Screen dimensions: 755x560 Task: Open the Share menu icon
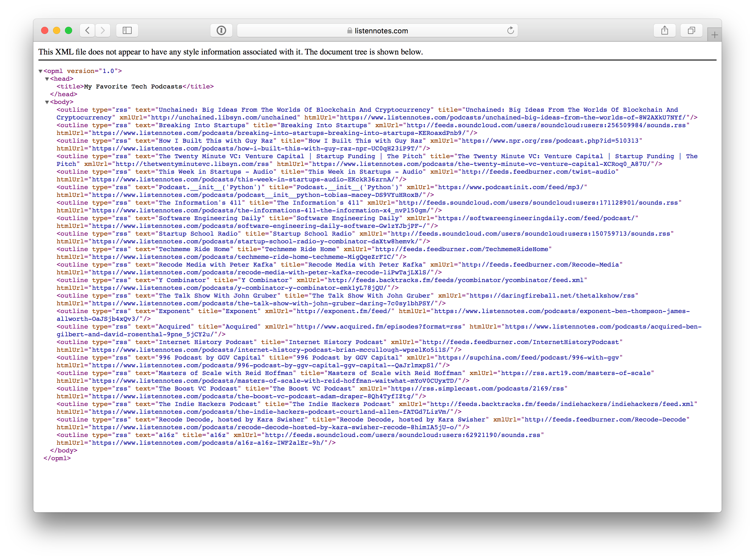coord(664,30)
